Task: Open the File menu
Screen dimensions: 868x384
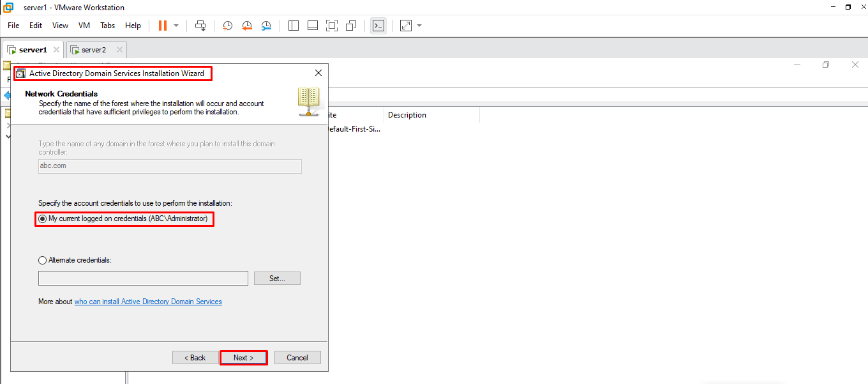Action: (x=13, y=26)
